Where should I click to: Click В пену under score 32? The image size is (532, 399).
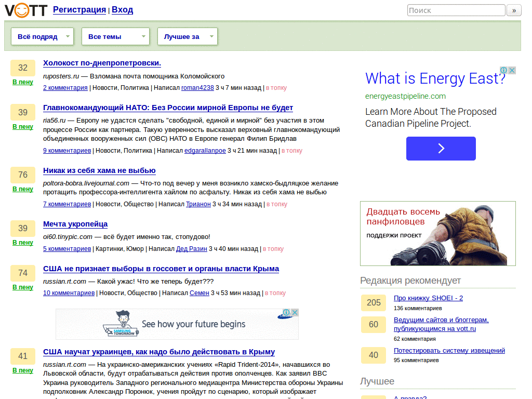pyautogui.click(x=23, y=82)
